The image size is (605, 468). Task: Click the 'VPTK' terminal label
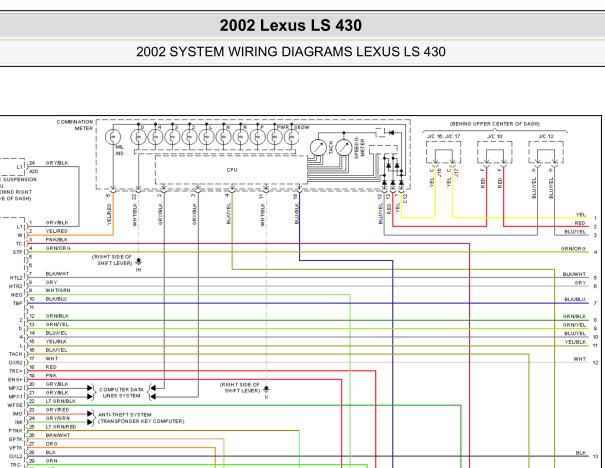click(16, 448)
